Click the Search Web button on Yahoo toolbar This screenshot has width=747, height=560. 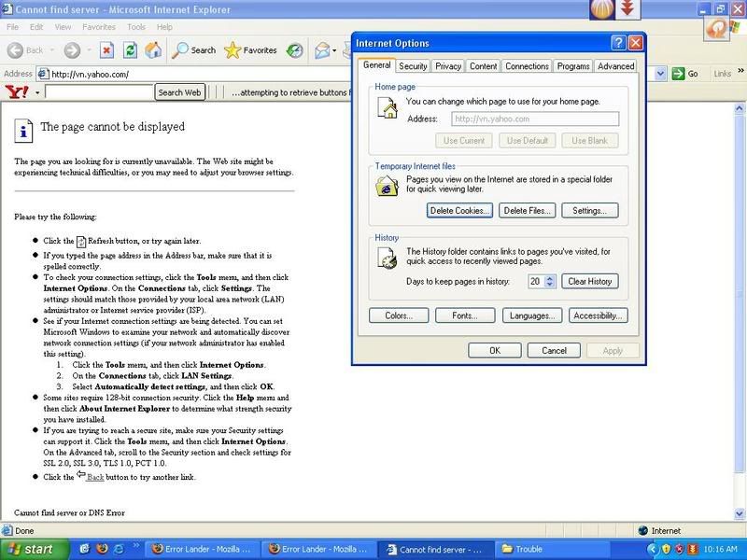(179, 92)
